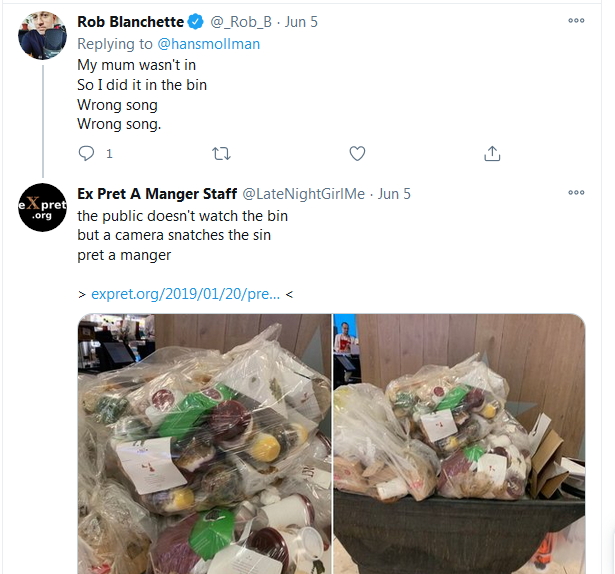The image size is (615, 574).
Task: Like Rob Blanchette's tweet
Action: (x=357, y=153)
